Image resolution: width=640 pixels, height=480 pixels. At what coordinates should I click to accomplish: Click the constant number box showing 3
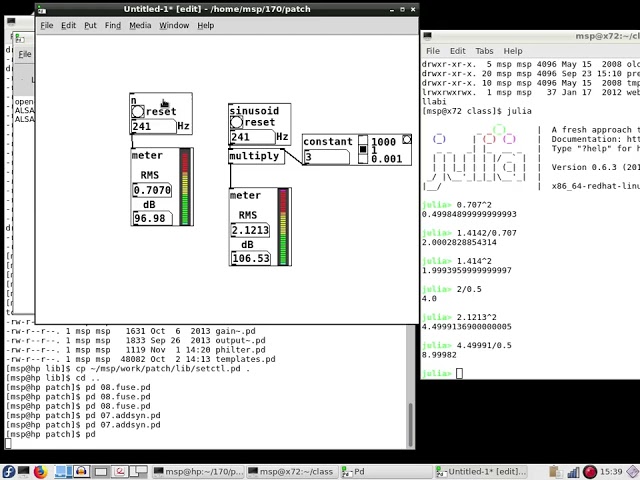click(x=326, y=157)
